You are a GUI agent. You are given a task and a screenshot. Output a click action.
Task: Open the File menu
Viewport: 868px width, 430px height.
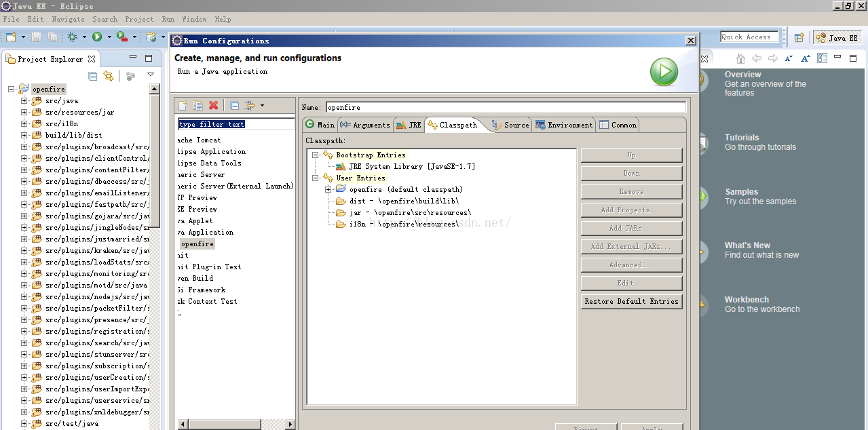(11, 19)
